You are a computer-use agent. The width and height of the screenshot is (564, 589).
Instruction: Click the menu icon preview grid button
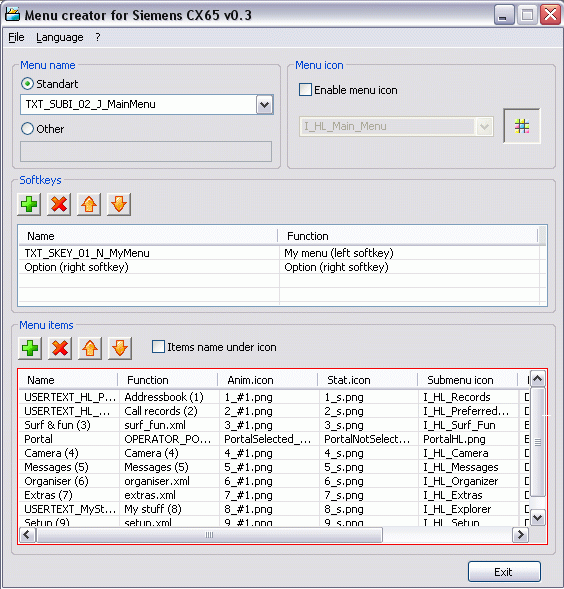[x=522, y=126]
